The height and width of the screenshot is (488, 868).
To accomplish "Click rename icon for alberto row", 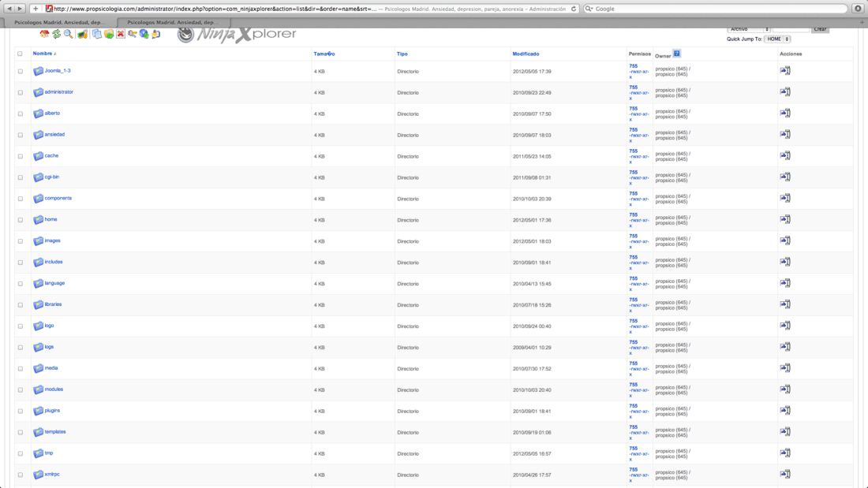I will point(785,113).
